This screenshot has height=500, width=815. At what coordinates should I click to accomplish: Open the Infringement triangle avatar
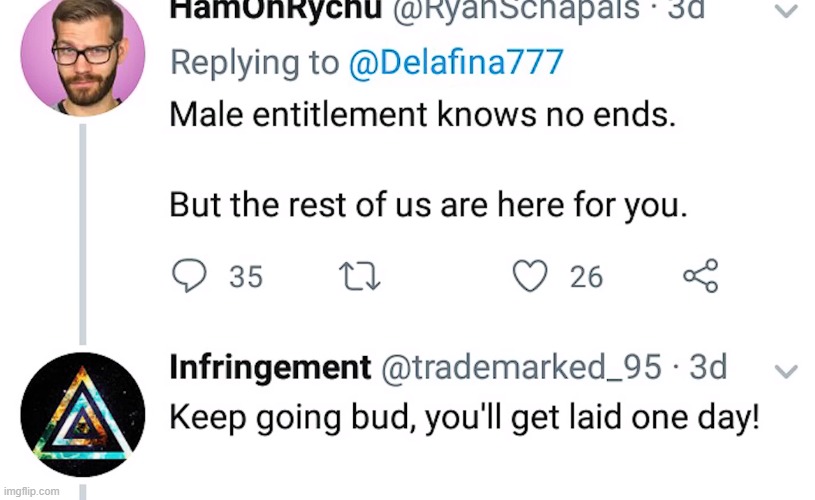[x=83, y=415]
